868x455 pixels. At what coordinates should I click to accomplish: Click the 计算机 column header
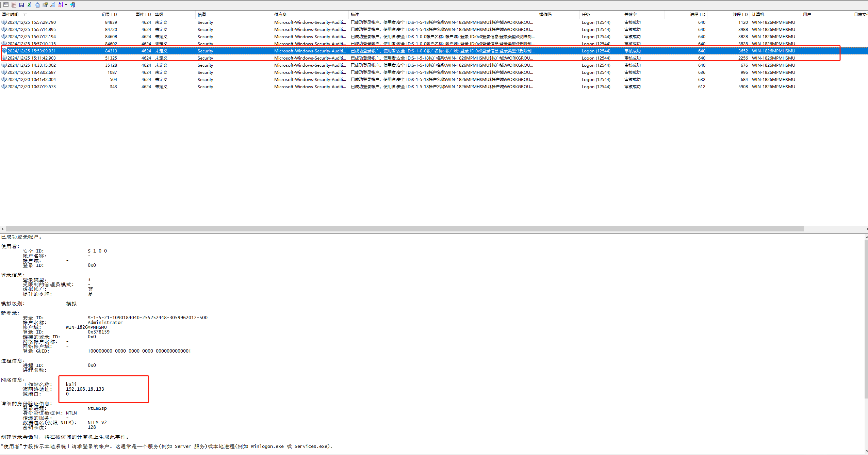pos(758,14)
